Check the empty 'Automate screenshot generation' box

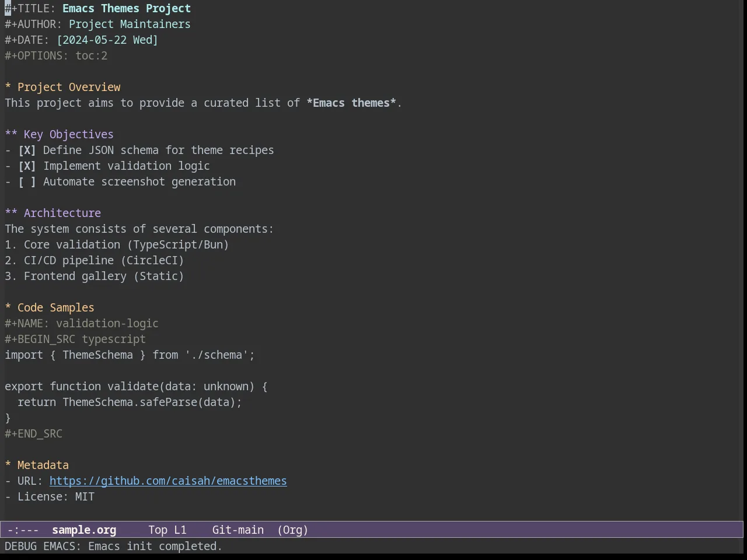click(27, 182)
